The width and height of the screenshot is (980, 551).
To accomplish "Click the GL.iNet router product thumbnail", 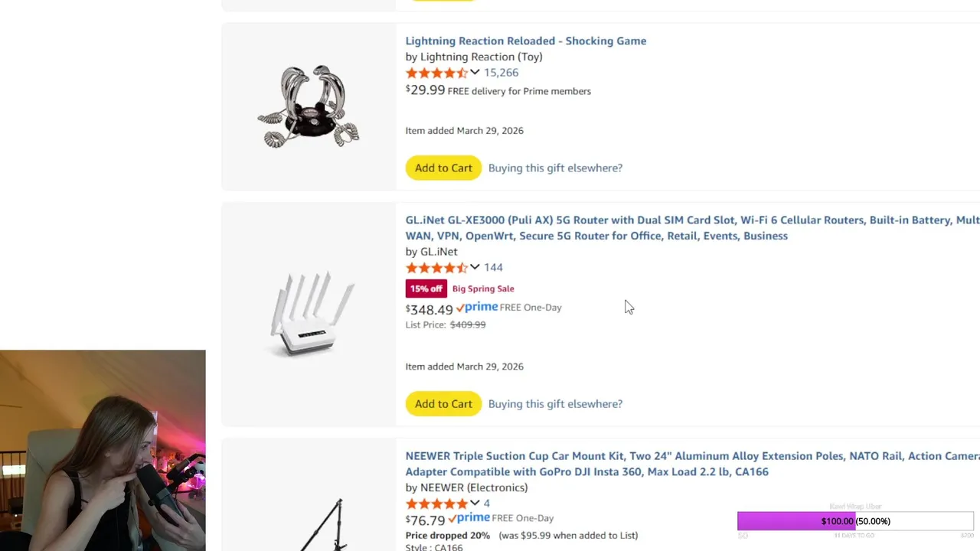I will (x=311, y=314).
